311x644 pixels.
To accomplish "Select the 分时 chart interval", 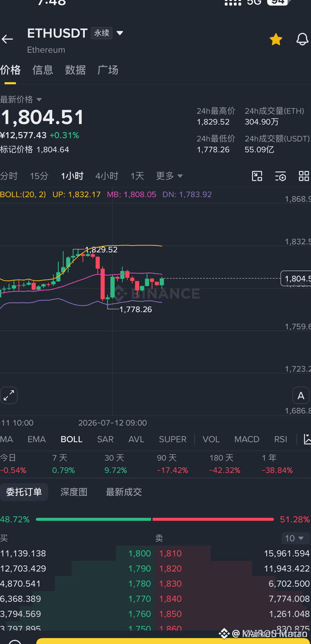I will 9,176.
